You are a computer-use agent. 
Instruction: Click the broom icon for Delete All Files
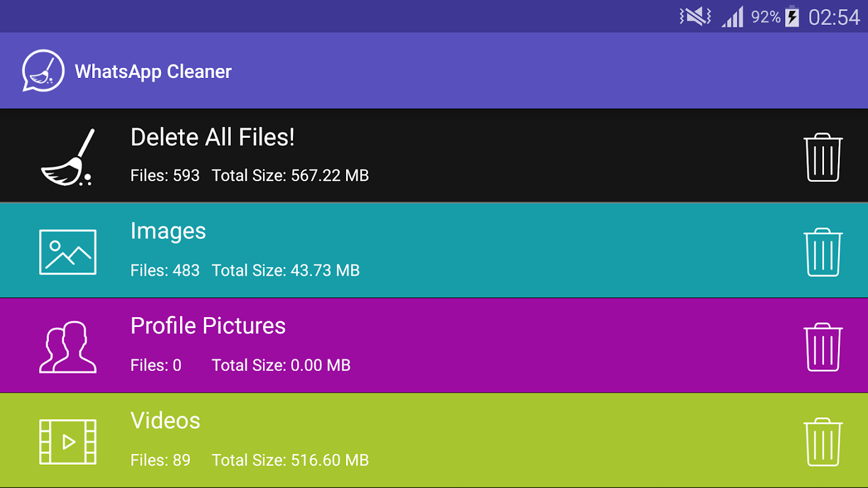click(68, 157)
